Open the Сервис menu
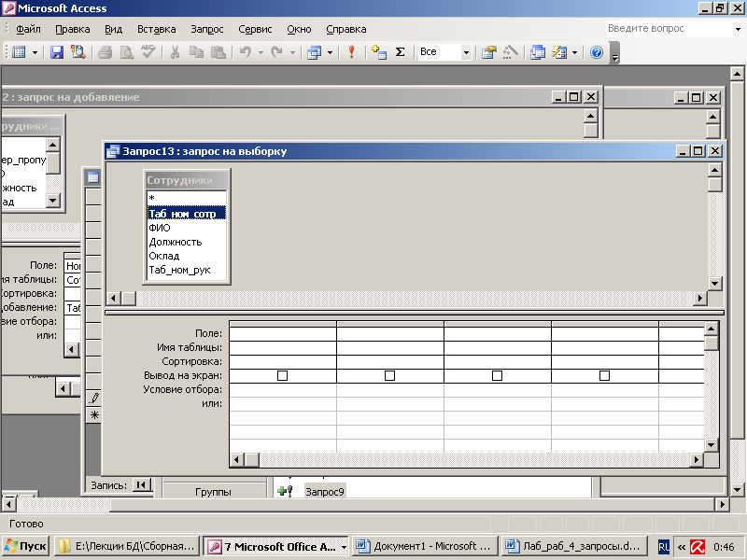 click(255, 29)
